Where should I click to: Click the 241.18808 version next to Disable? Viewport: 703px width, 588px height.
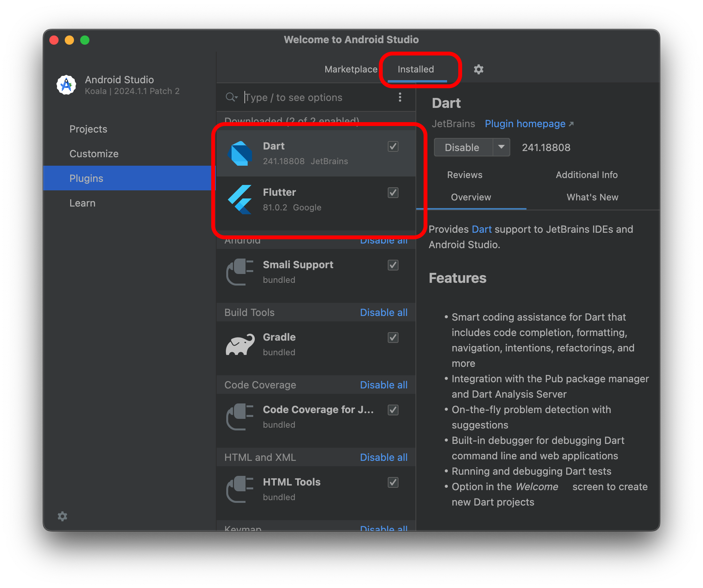(546, 148)
